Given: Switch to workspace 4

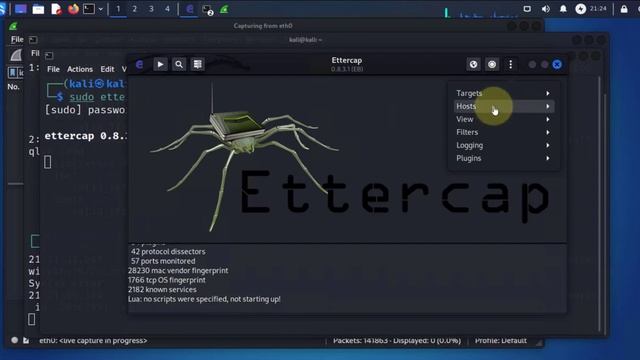Looking at the screenshot, I should 167,9.
